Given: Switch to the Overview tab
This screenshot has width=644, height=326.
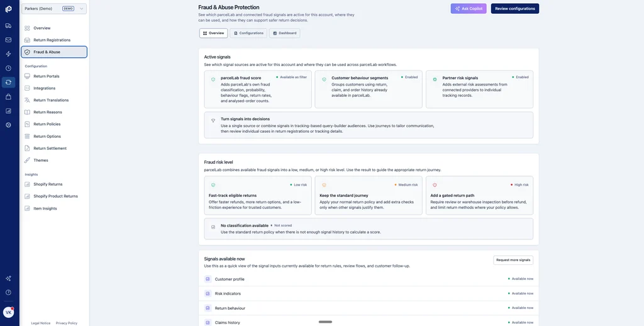Looking at the screenshot, I should (x=214, y=33).
